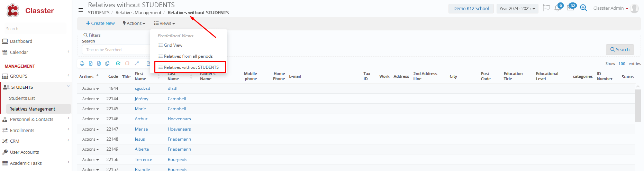644x171 pixels.
Task: Click the copy icon in table toolbar
Action: (108, 64)
